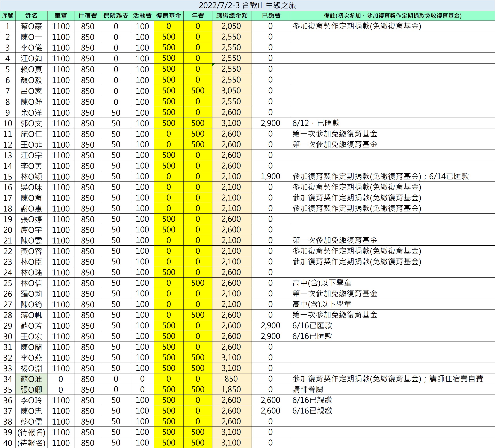Click the 住宿費 column header
495x448 pixels.
88,16
